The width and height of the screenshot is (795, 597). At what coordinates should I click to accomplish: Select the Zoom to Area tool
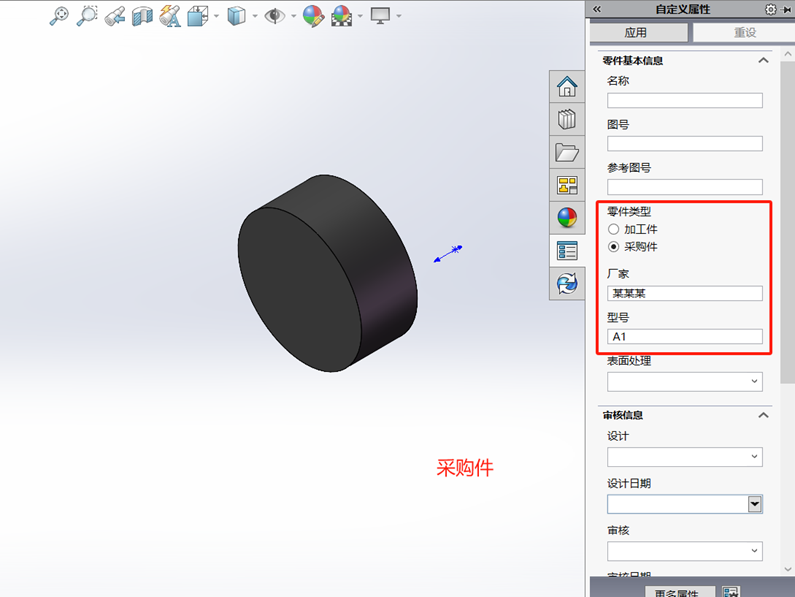tap(87, 15)
